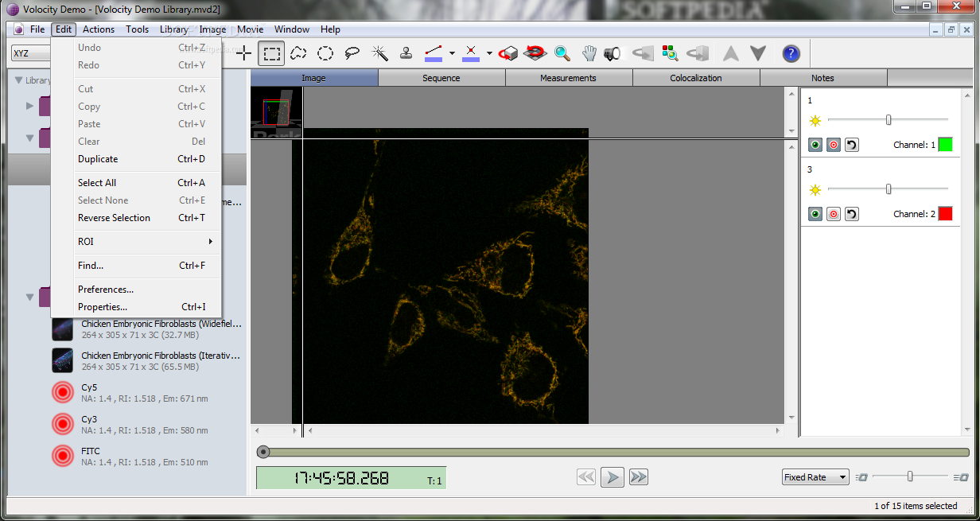Open the Fixed Rate dropdown
Image resolution: width=980 pixels, height=521 pixels.
click(x=815, y=477)
